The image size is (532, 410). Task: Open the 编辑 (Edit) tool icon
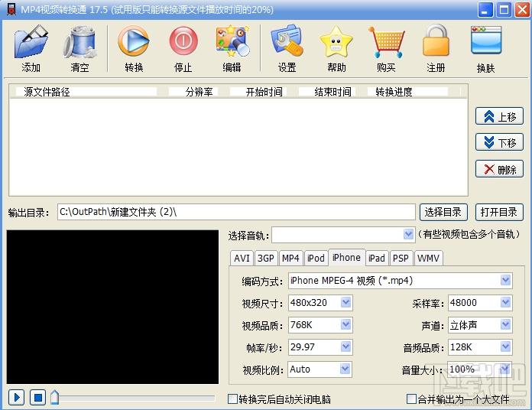(232, 41)
